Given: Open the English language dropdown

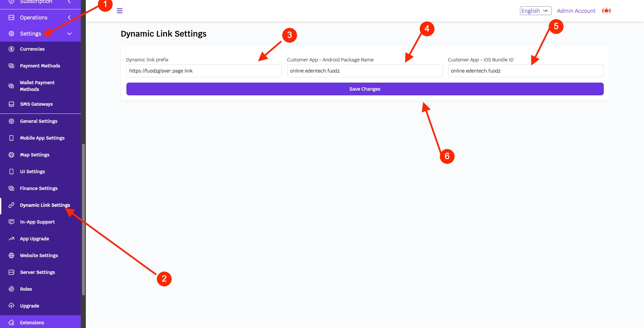Looking at the screenshot, I should [x=535, y=11].
